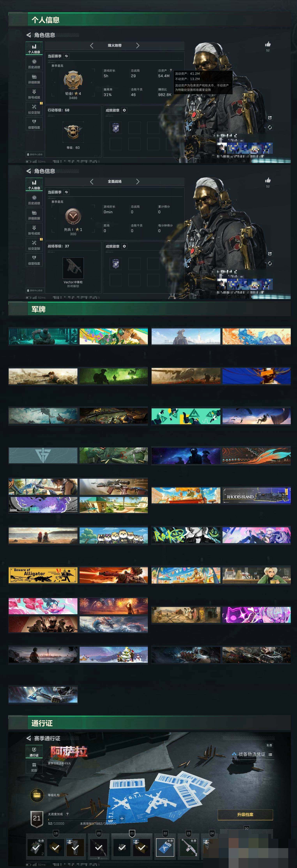Click the share icon in 全面战场 panel
297x868 pixels.
(x=270, y=253)
